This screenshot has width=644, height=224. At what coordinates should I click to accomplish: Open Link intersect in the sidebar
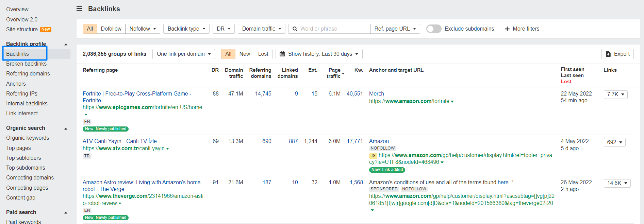(22, 113)
